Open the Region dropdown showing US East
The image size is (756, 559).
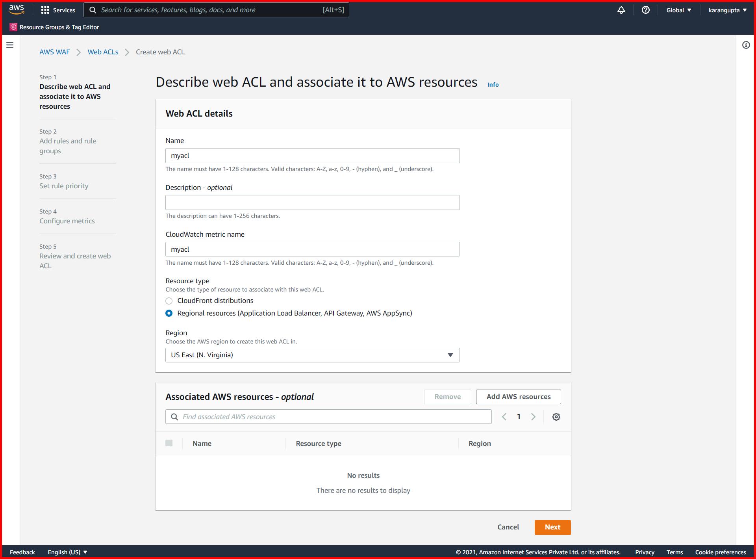pyautogui.click(x=312, y=355)
